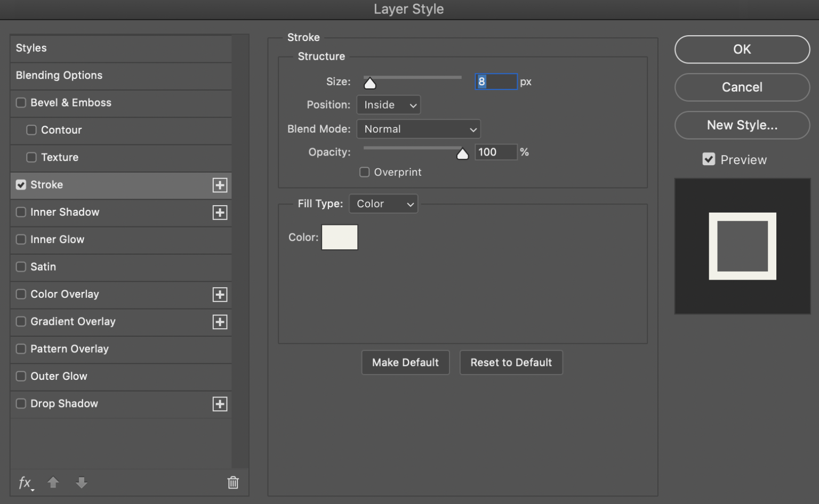Open the stroke Color swatch picker

(x=340, y=237)
